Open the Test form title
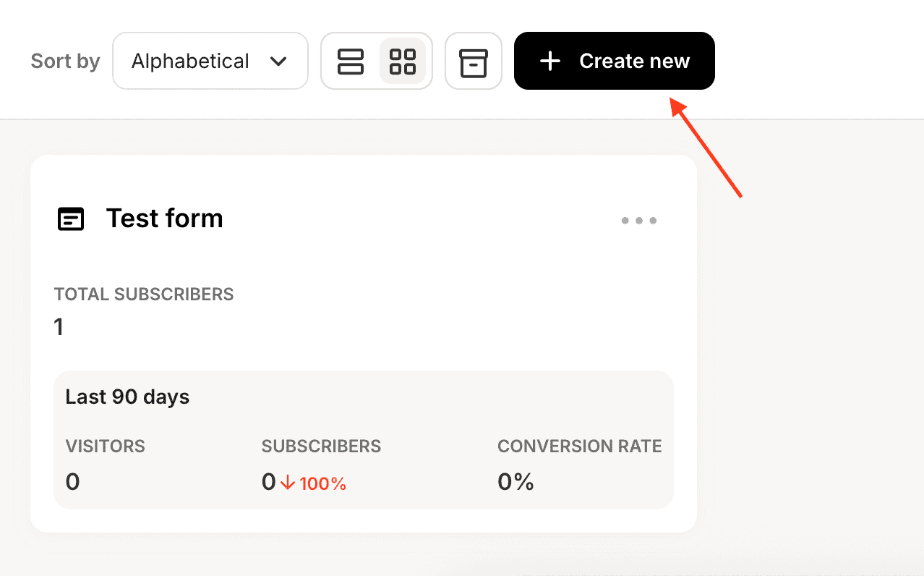The width and height of the screenshot is (924, 576). [x=165, y=219]
